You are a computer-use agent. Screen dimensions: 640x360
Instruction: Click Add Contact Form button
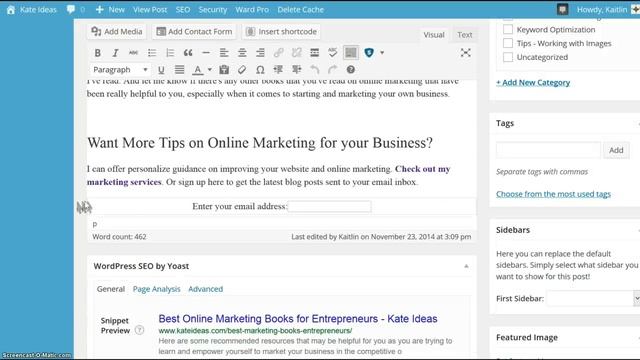point(194,31)
